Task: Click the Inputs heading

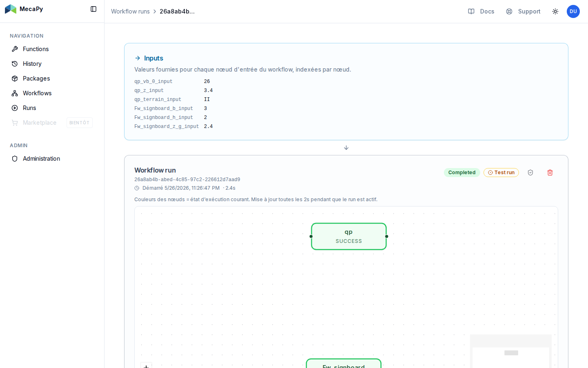Action: pyautogui.click(x=154, y=58)
